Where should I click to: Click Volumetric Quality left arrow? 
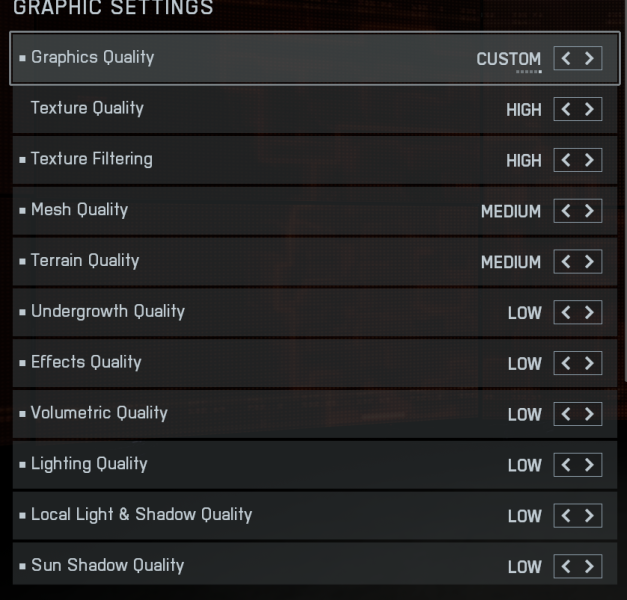click(566, 415)
